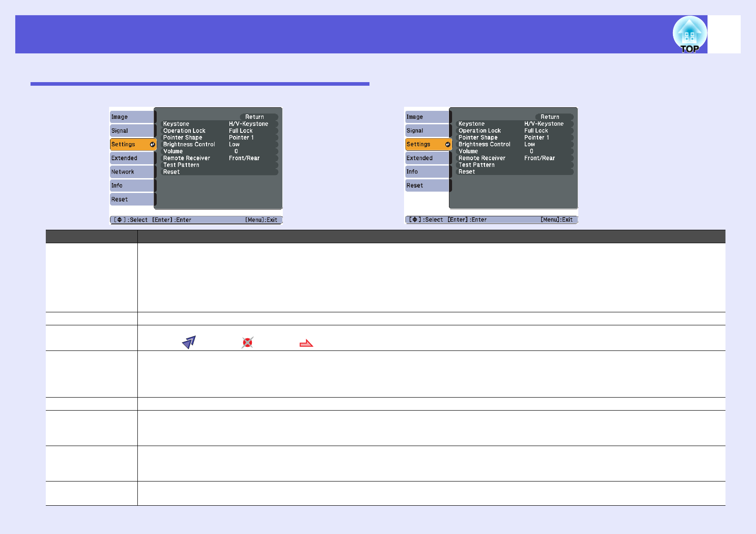Open the Network tab in the left menu
This screenshot has height=534, width=756.
click(132, 172)
